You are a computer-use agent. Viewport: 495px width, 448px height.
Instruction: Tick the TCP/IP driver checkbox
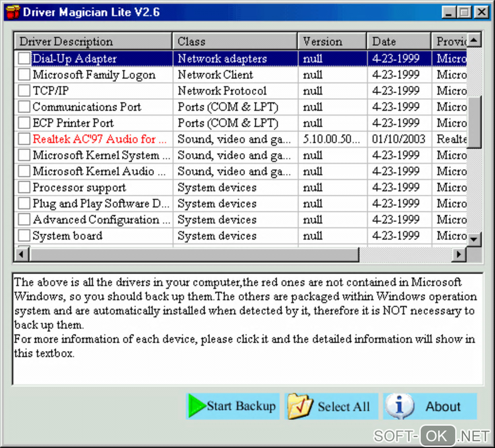pos(24,91)
